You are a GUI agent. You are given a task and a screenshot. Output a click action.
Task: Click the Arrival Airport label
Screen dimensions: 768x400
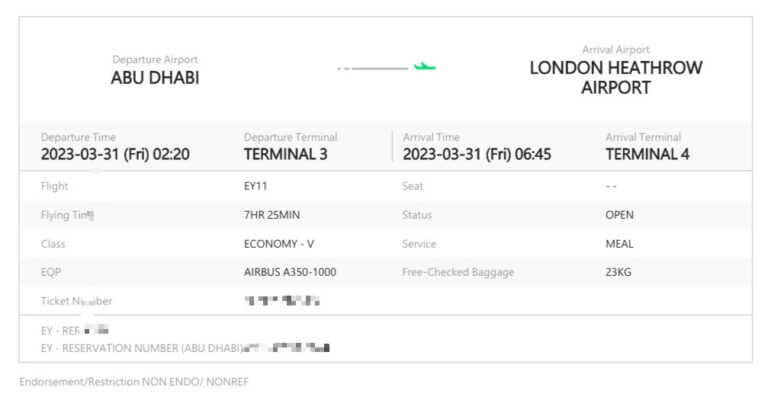(615, 49)
